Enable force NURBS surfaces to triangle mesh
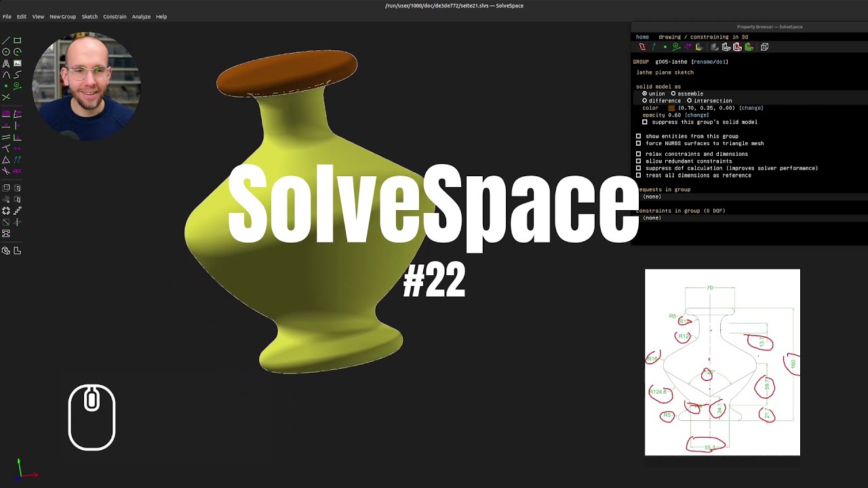The image size is (868, 488). click(638, 143)
